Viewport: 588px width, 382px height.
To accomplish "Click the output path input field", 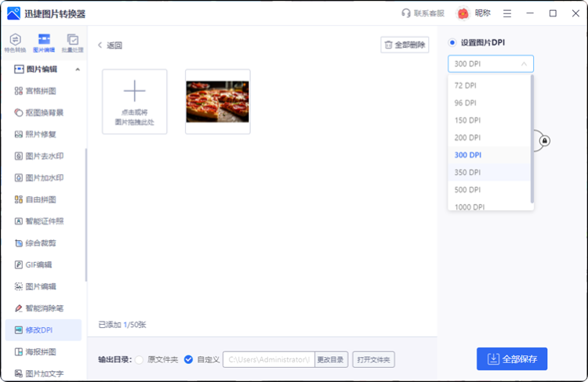I will (269, 359).
